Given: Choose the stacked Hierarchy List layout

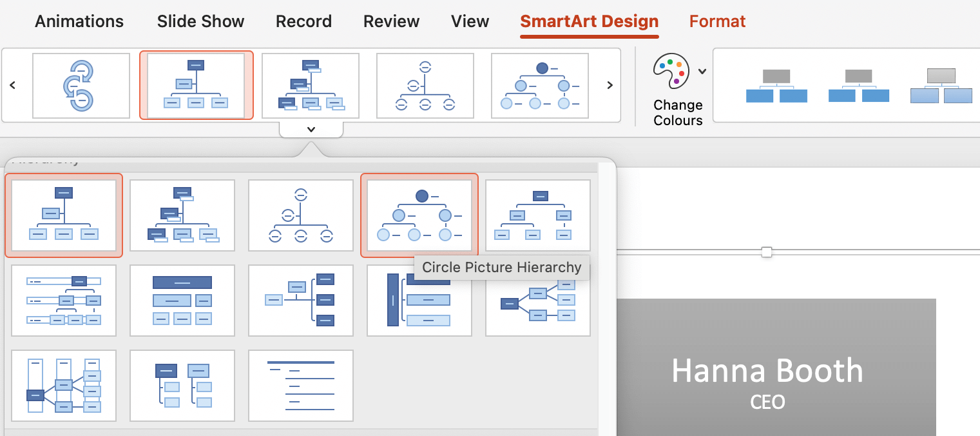Looking at the screenshot, I should (x=182, y=386).
